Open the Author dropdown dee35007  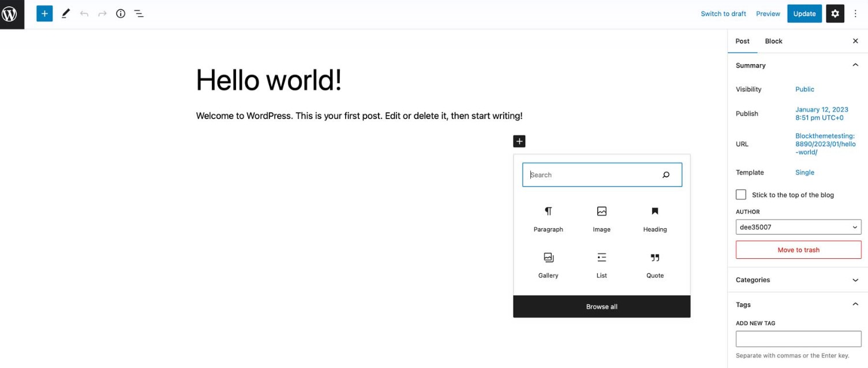pos(798,227)
